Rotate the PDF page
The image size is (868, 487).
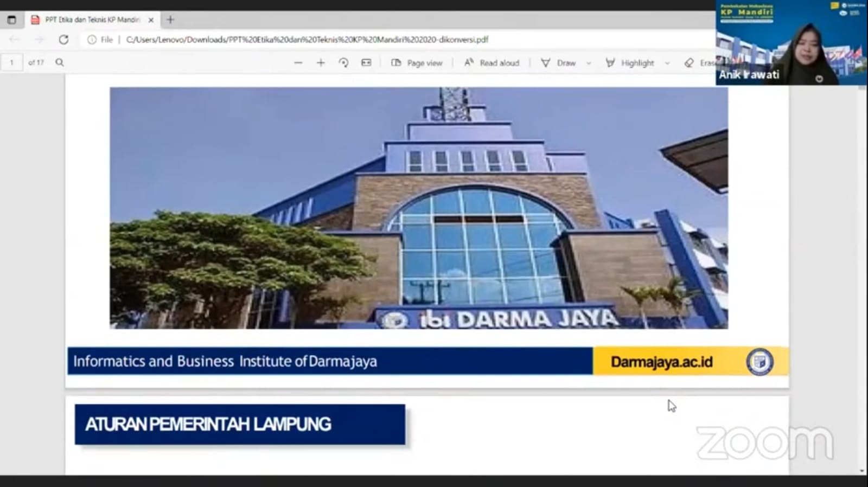(343, 63)
